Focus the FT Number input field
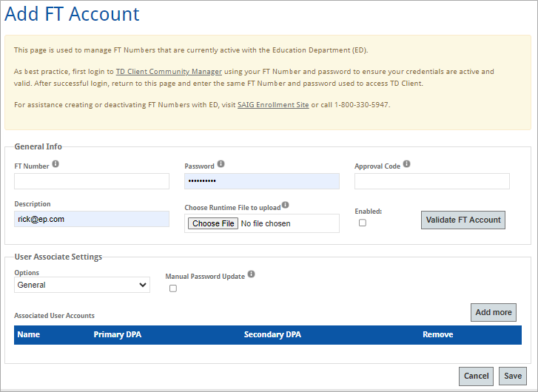The height and width of the screenshot is (392, 538). 92,181
